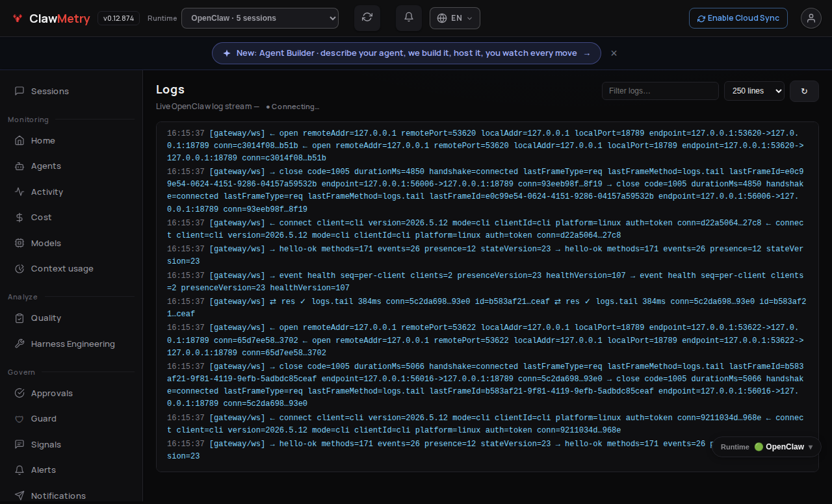Expand the floating Runtime OpenClaw switcher
This screenshot has width=832, height=504.
767,447
